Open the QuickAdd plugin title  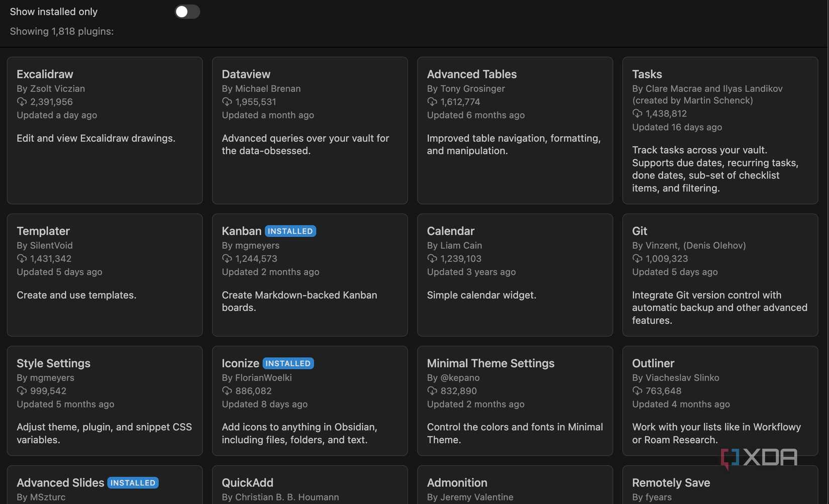pyautogui.click(x=248, y=483)
